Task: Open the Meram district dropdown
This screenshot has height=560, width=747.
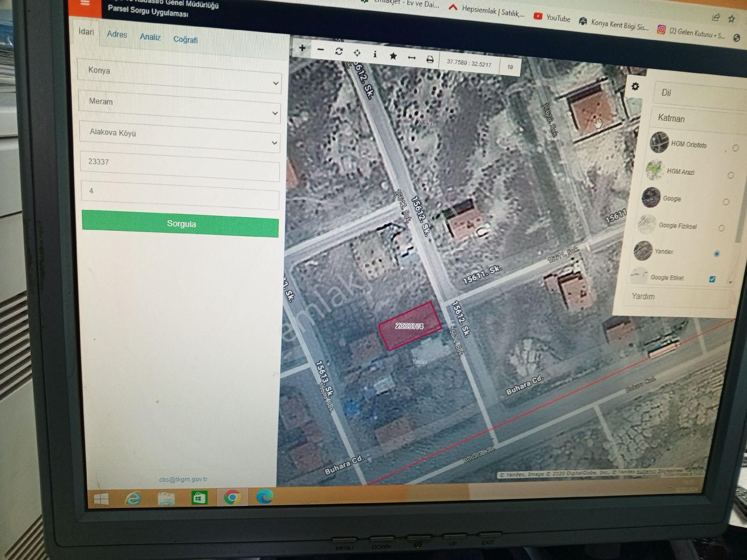Action: click(179, 107)
